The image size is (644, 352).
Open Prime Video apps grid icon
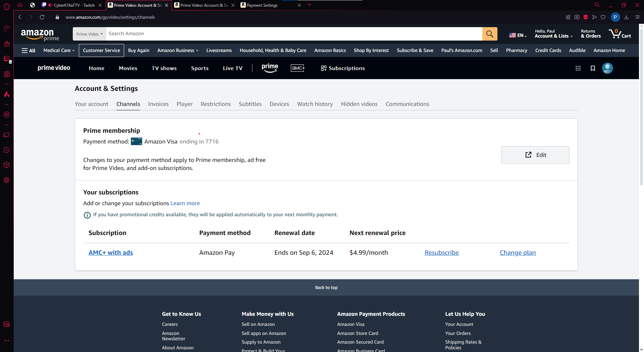tap(578, 68)
